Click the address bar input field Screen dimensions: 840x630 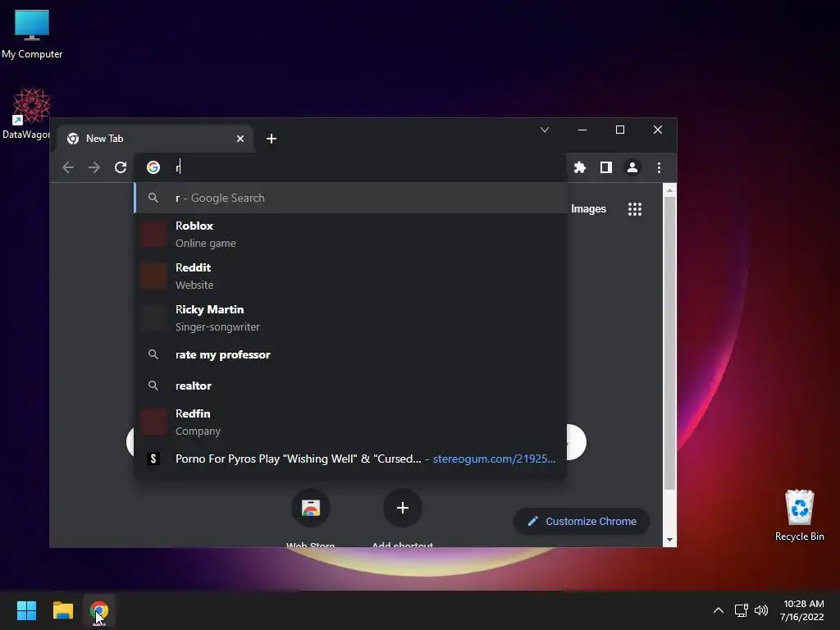[351, 167]
